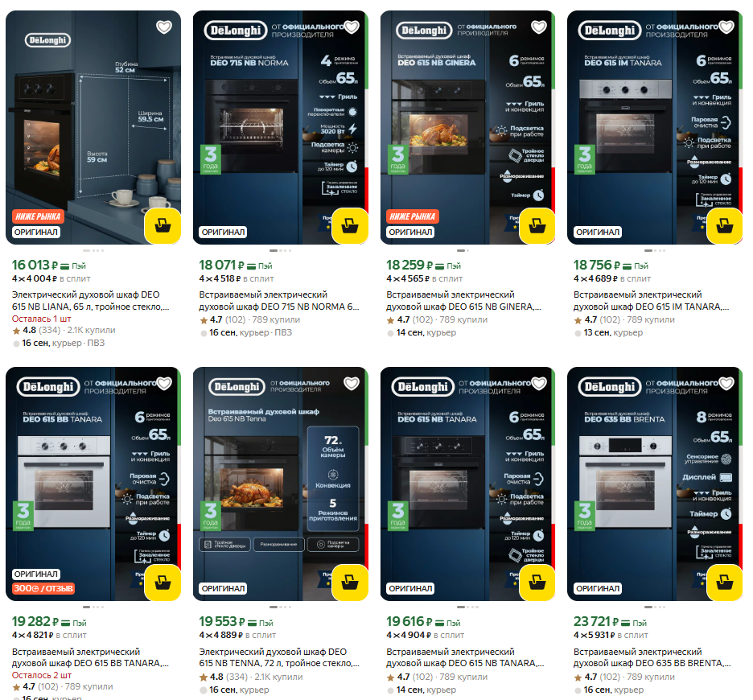Image resolution: width=753 pixels, height=700 pixels.
Task: Open the DEO 635 BB BRENTA product image
Action: (x=655, y=484)
